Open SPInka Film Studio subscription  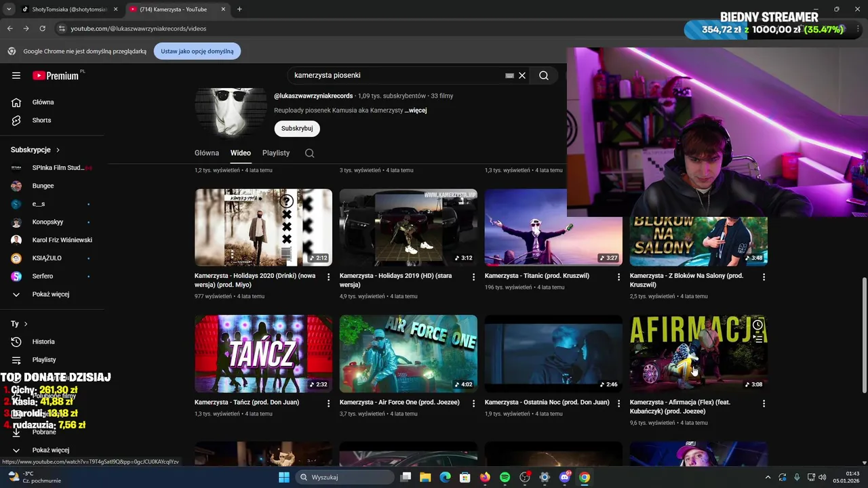coord(51,167)
